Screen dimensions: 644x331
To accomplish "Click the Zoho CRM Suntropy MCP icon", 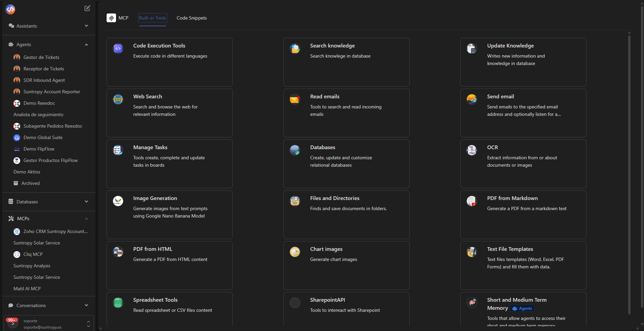I will pos(16,231).
